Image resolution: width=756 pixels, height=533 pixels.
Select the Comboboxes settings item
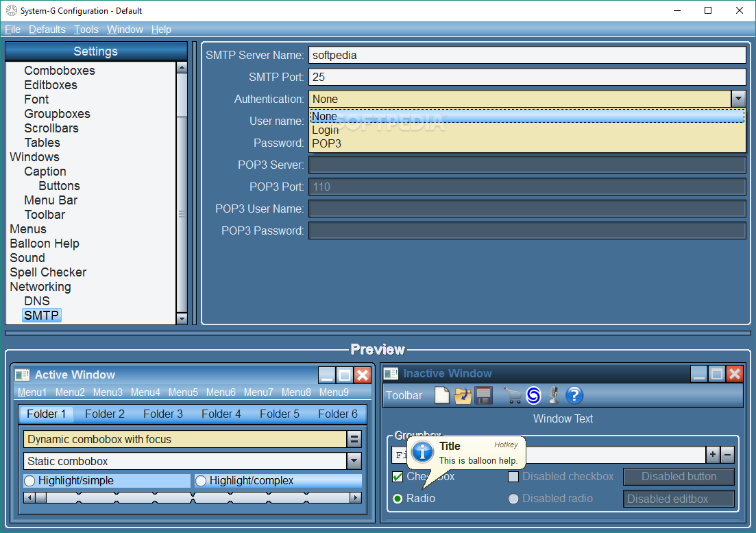[x=60, y=71]
